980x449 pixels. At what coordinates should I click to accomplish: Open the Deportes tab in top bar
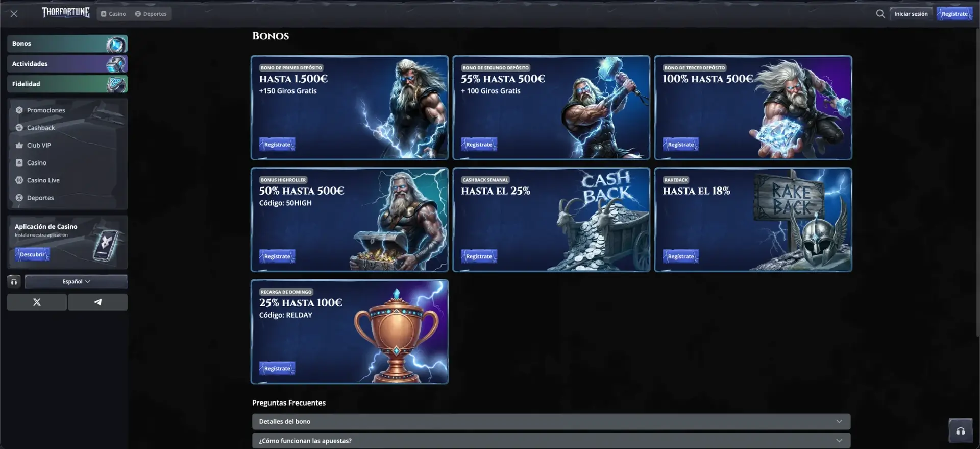[151, 14]
